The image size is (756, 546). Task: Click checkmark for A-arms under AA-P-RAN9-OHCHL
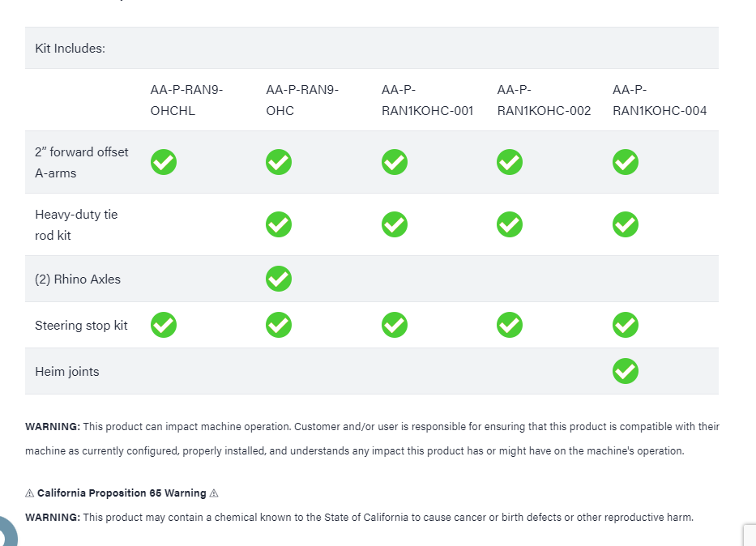164,162
